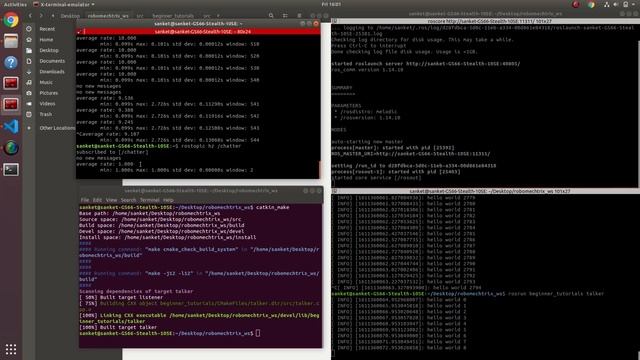Click Activities in the top bar
The image size is (640, 360).
15,4
